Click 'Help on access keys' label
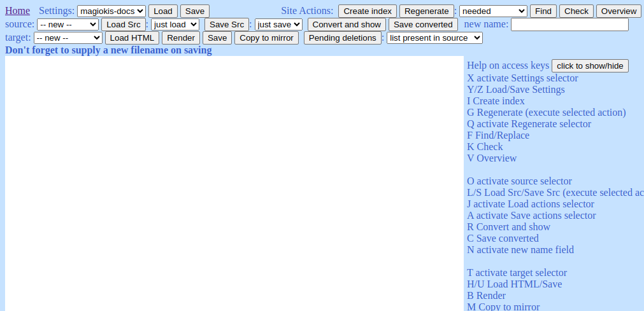The image size is (644, 311). pyautogui.click(x=508, y=66)
